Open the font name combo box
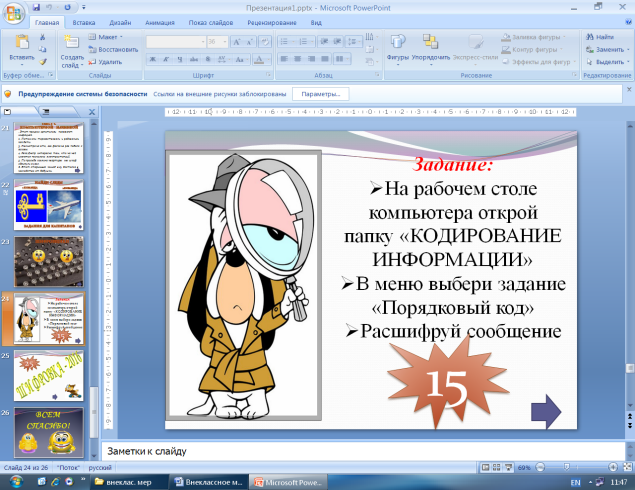 coord(176,42)
